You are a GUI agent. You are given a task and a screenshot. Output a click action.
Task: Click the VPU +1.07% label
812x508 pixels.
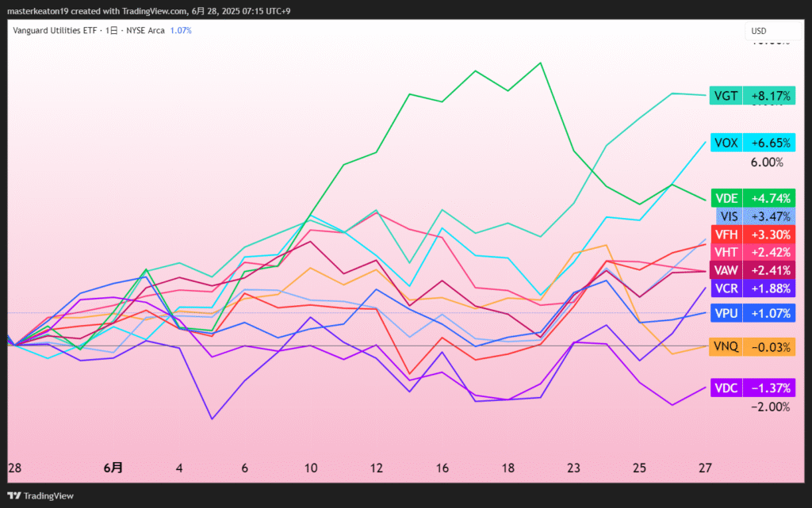click(752, 313)
